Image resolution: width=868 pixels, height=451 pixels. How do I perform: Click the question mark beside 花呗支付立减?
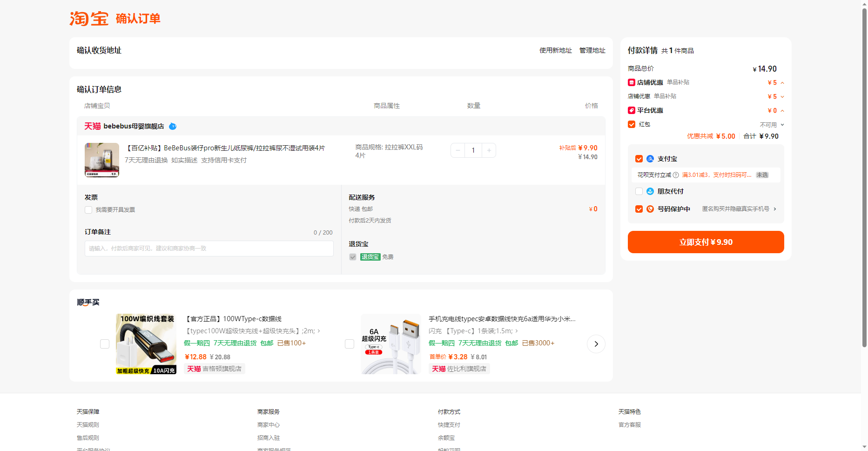676,175
